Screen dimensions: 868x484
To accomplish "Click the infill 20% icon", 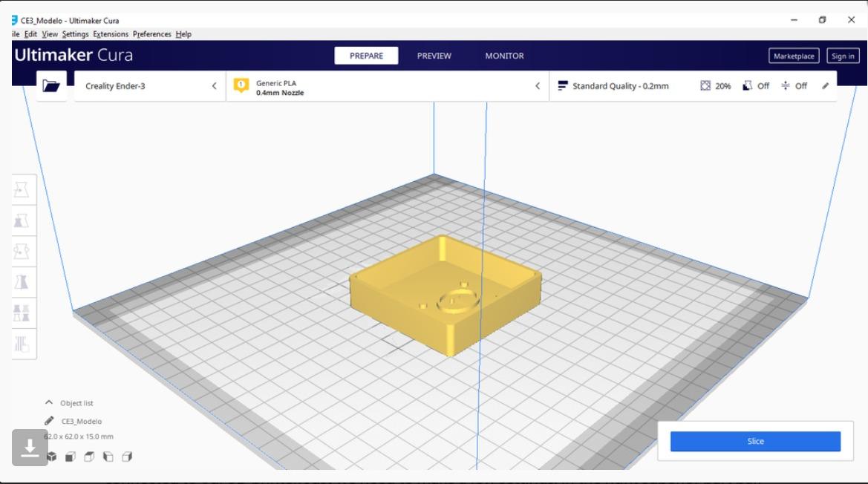I will (x=705, y=85).
